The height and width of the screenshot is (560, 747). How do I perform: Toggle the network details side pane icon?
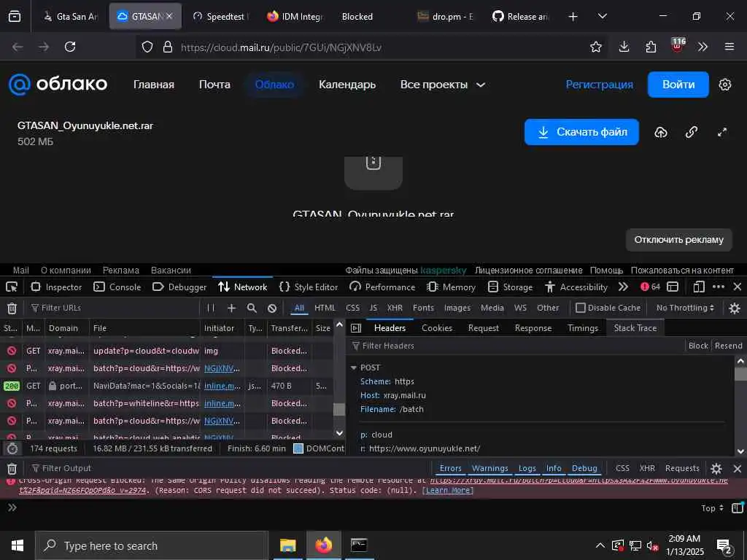click(356, 328)
